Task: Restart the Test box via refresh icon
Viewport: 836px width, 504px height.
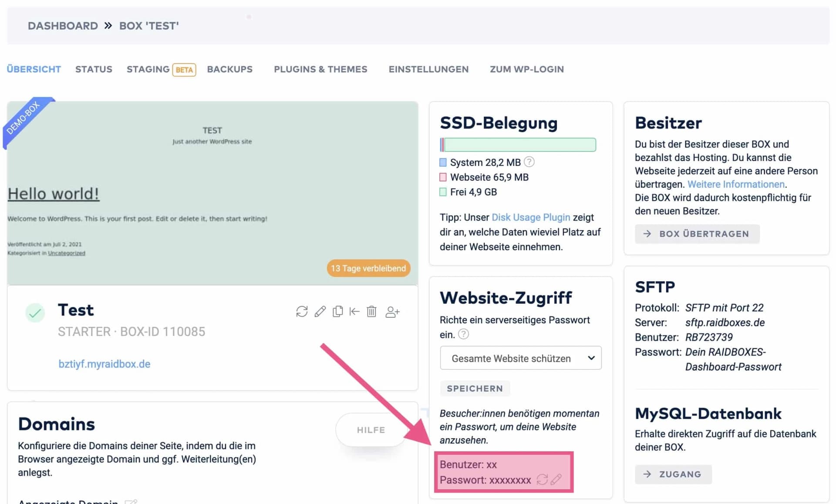Action: (302, 311)
